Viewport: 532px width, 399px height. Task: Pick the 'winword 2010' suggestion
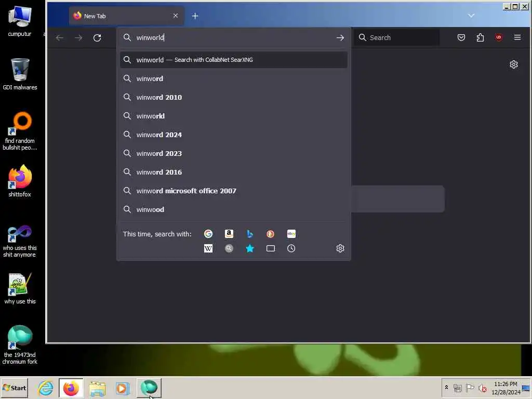(233, 97)
